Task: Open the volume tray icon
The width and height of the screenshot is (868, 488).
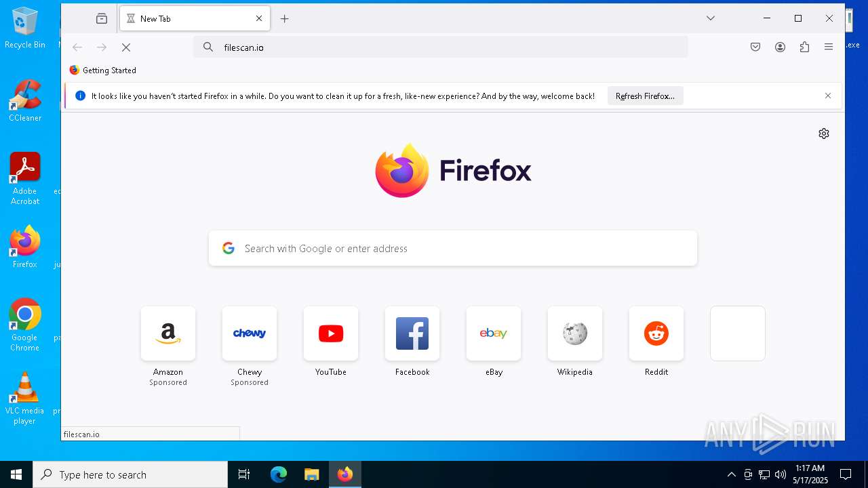Action: 781,474
